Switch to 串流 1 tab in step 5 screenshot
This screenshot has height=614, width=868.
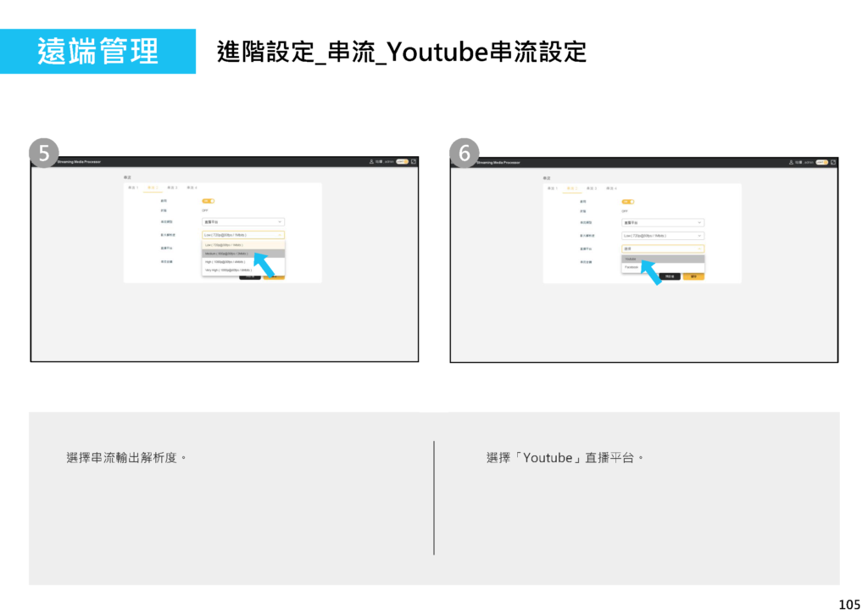[133, 187]
